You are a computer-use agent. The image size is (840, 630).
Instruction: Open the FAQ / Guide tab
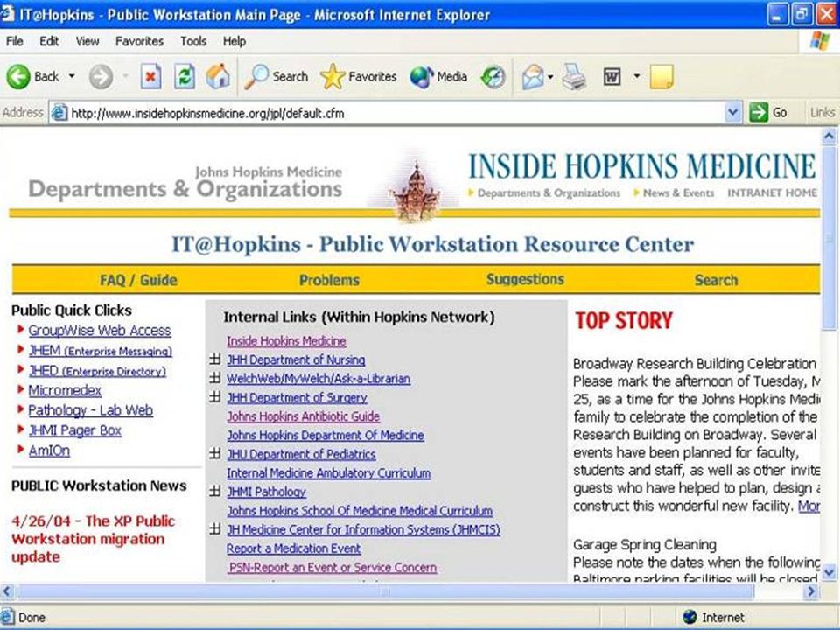tap(138, 280)
